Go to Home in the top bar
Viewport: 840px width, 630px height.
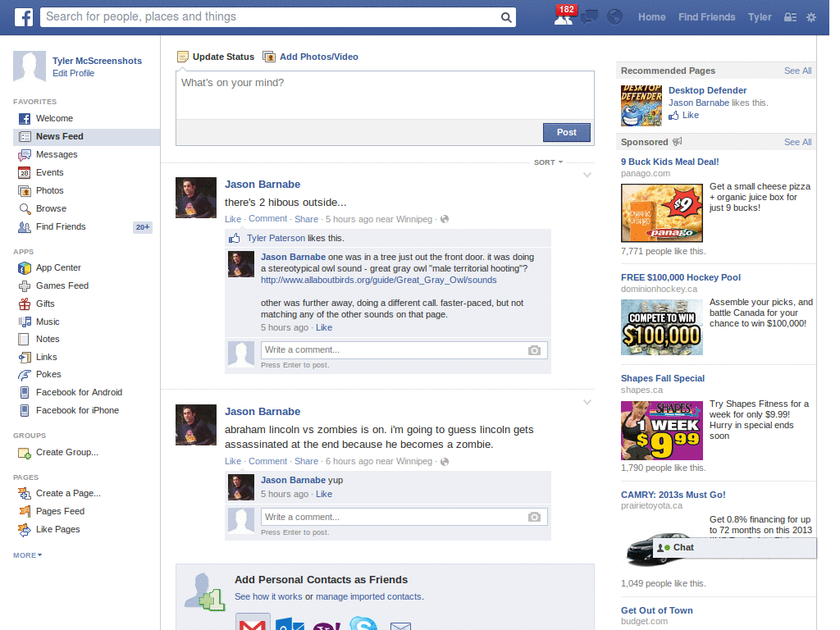[652, 17]
